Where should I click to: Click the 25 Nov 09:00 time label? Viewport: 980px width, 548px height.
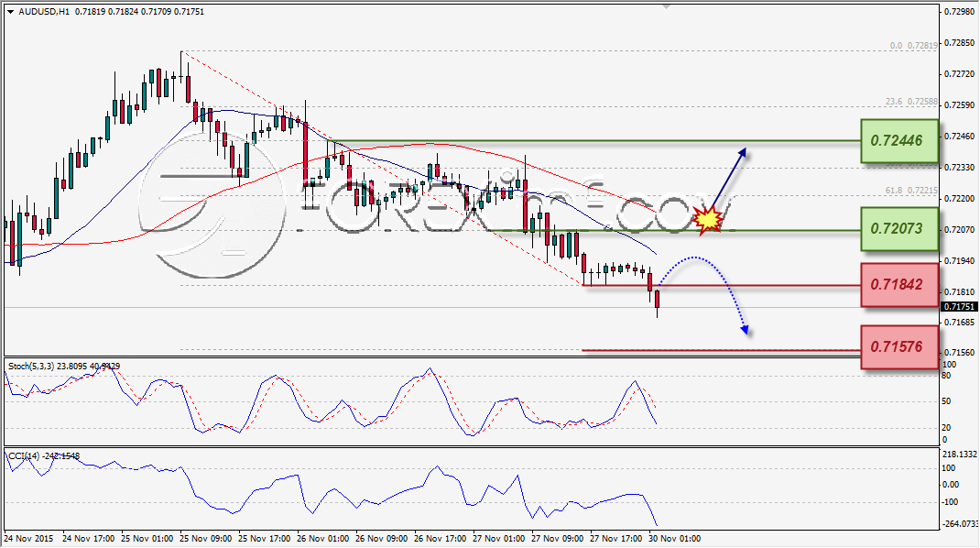click(x=206, y=539)
